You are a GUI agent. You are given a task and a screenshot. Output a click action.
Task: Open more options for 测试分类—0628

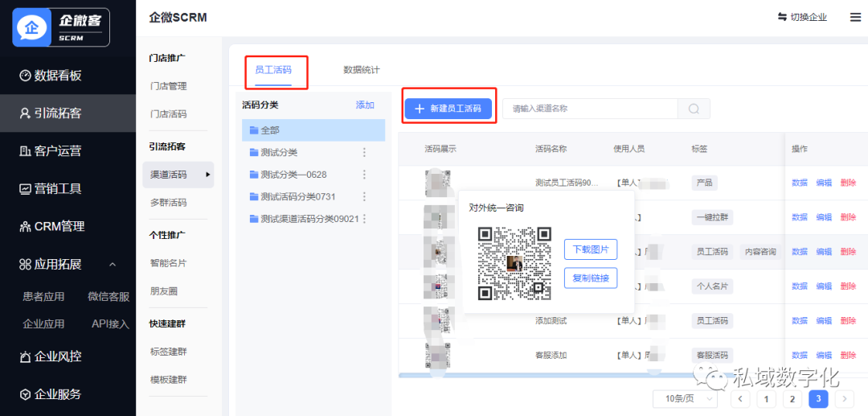coord(364,175)
